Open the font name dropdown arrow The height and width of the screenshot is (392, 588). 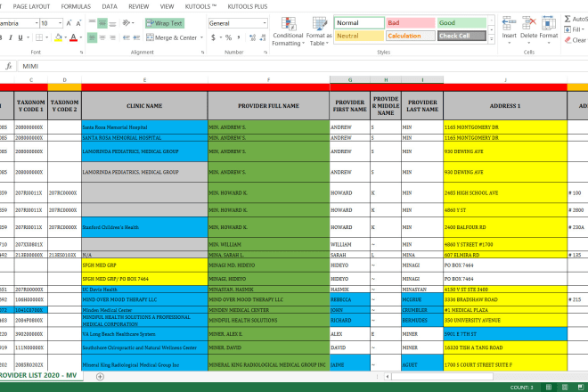pos(37,23)
